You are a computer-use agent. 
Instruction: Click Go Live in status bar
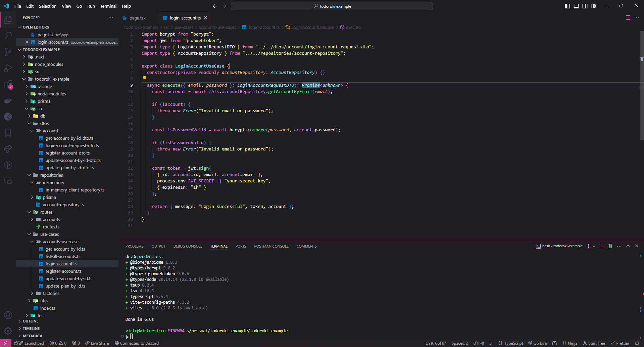tap(537, 343)
